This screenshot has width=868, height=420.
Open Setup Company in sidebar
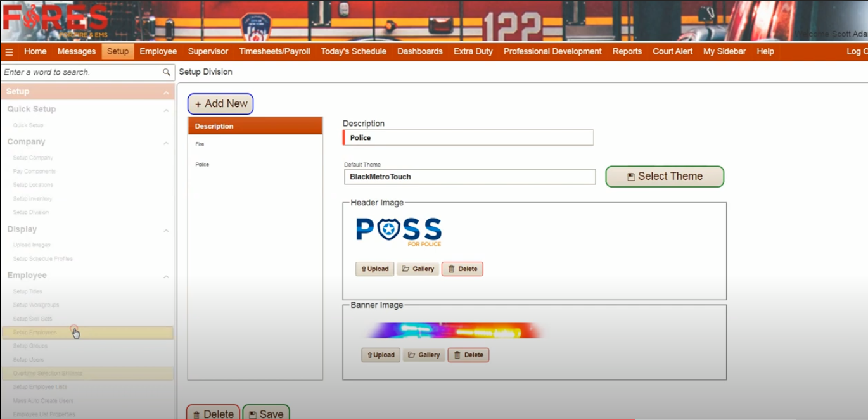click(33, 158)
